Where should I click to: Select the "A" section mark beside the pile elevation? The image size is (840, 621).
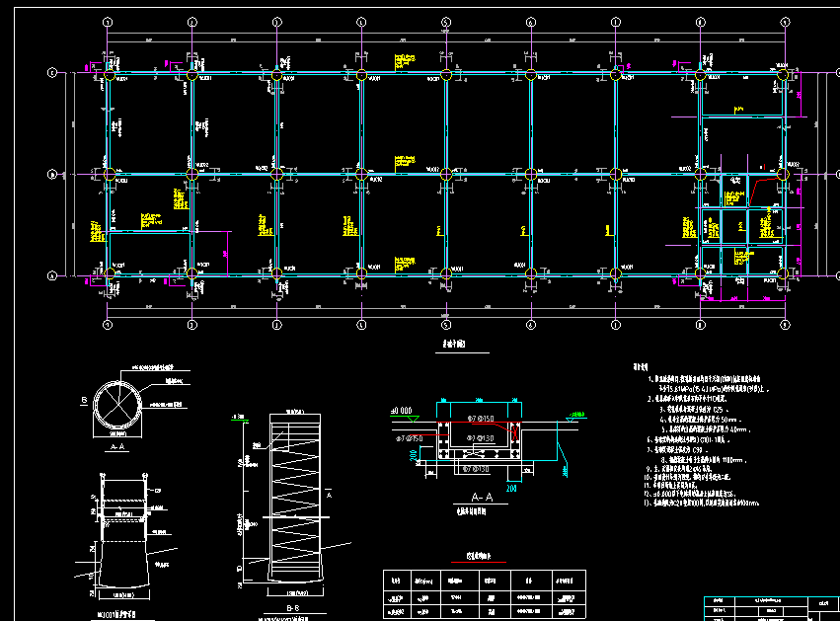329,494
